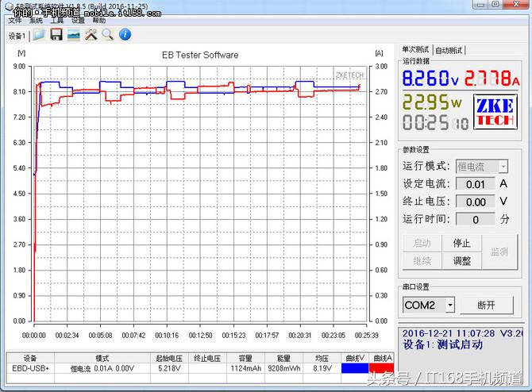This screenshot has height=392, width=532.
Task: Open the 帮助 menu
Action: (x=98, y=21)
